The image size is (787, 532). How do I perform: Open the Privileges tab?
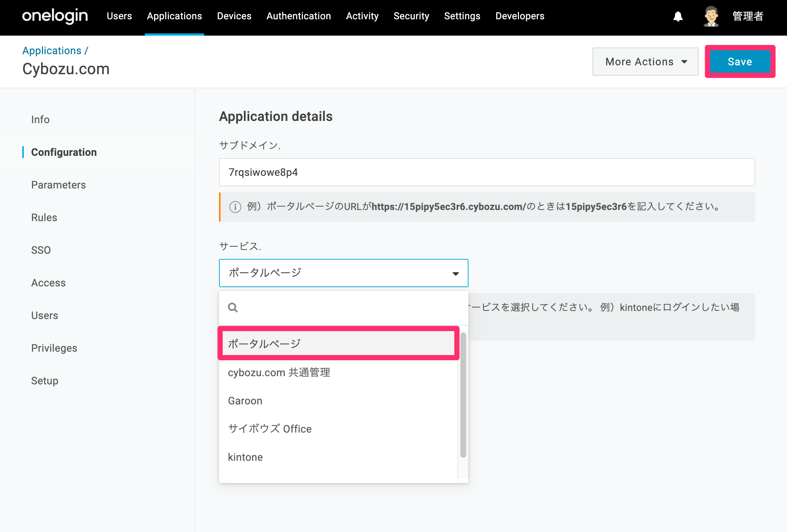(x=54, y=348)
